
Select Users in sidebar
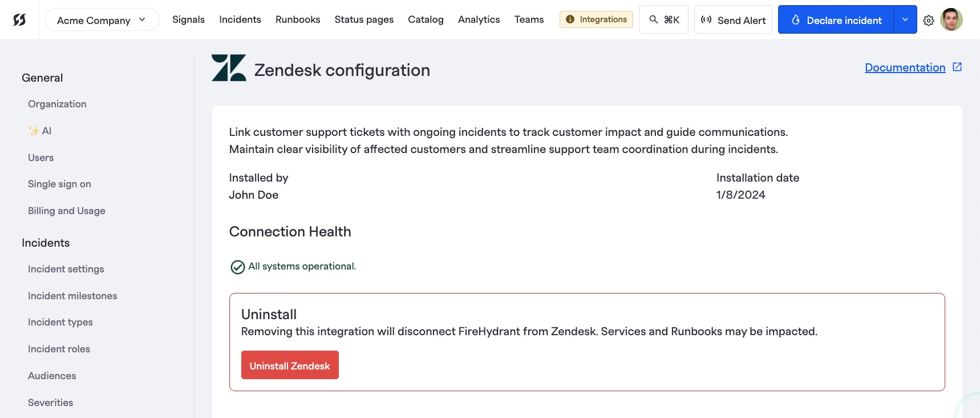(41, 158)
